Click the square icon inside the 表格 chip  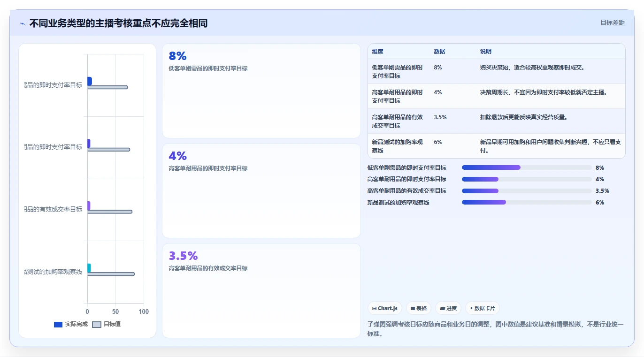pyautogui.click(x=413, y=309)
